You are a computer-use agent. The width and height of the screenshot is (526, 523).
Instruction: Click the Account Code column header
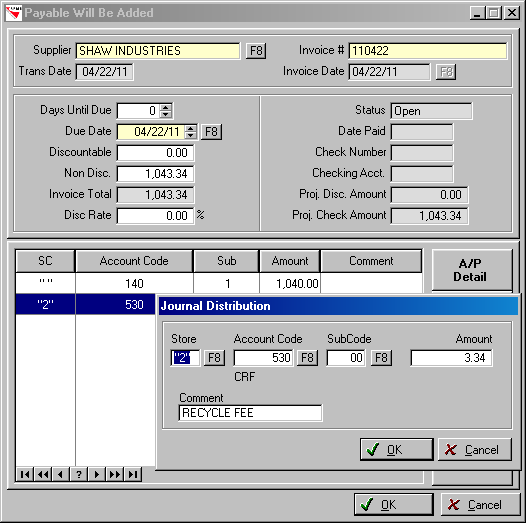[x=134, y=261]
